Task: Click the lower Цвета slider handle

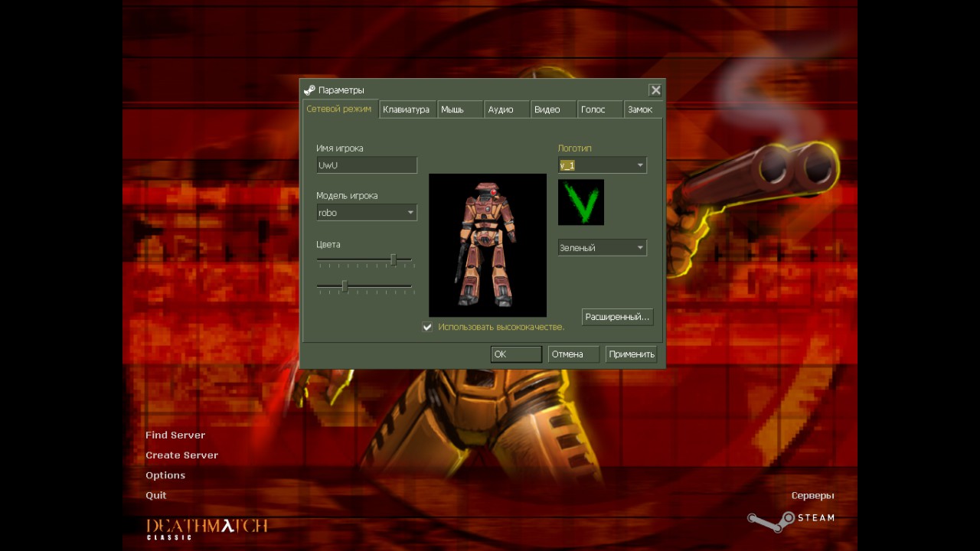Action: coord(345,286)
